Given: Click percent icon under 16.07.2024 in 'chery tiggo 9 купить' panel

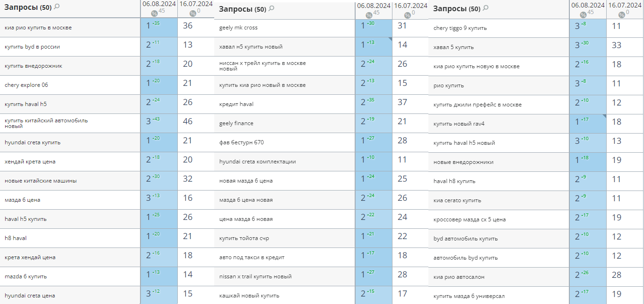Looking at the screenshot, I should [622, 14].
